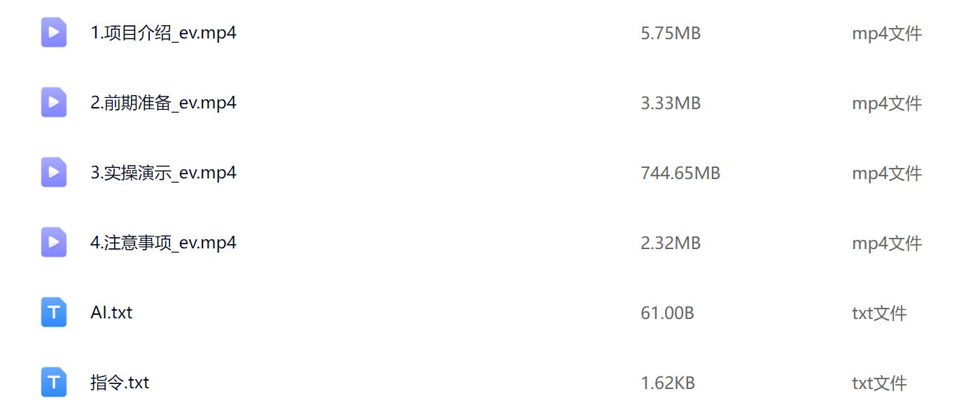Click the 5.75MB size value
Screen dimensions: 980x417
tap(671, 33)
